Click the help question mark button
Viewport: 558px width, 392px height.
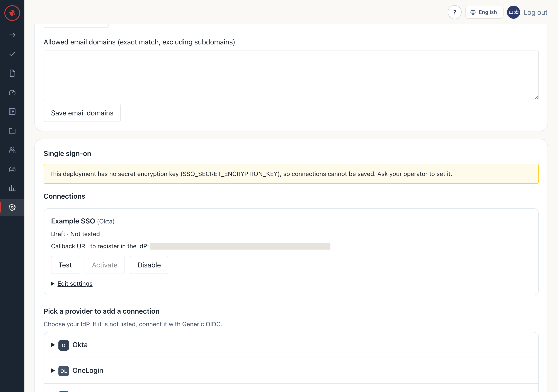(454, 12)
